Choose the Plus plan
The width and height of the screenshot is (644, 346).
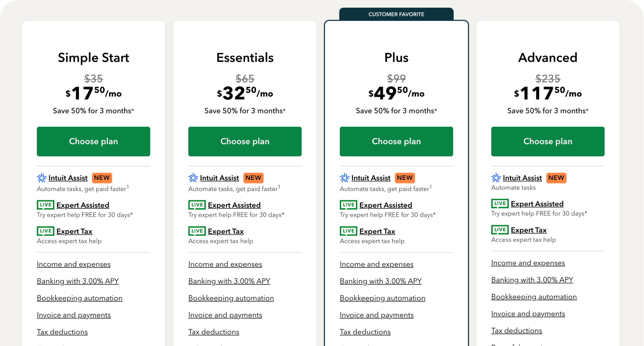coord(396,141)
